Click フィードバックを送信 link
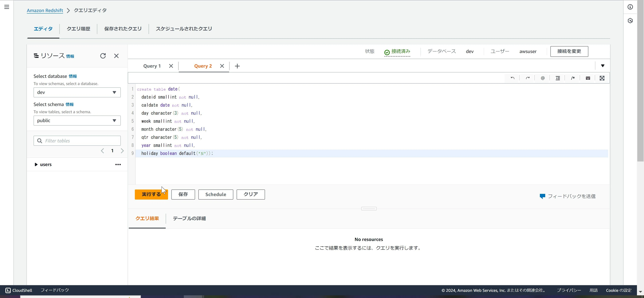644x298 pixels. click(568, 196)
